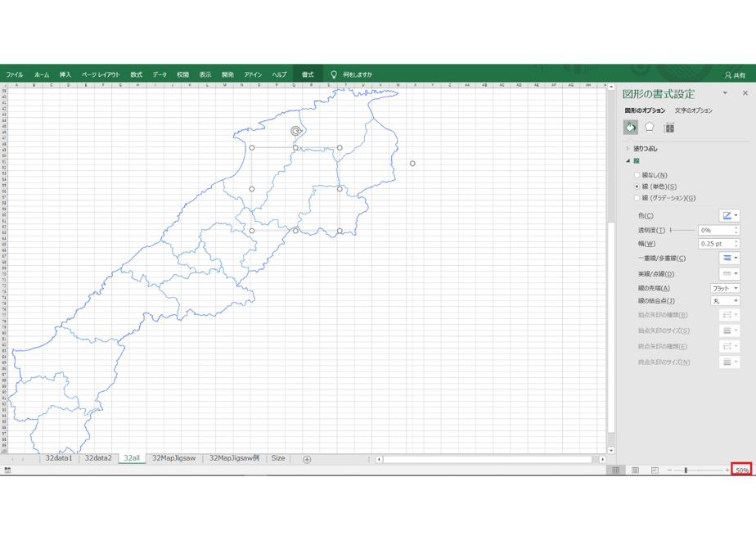
Task: Open the Effects pentagon tab icon
Action: (650, 128)
